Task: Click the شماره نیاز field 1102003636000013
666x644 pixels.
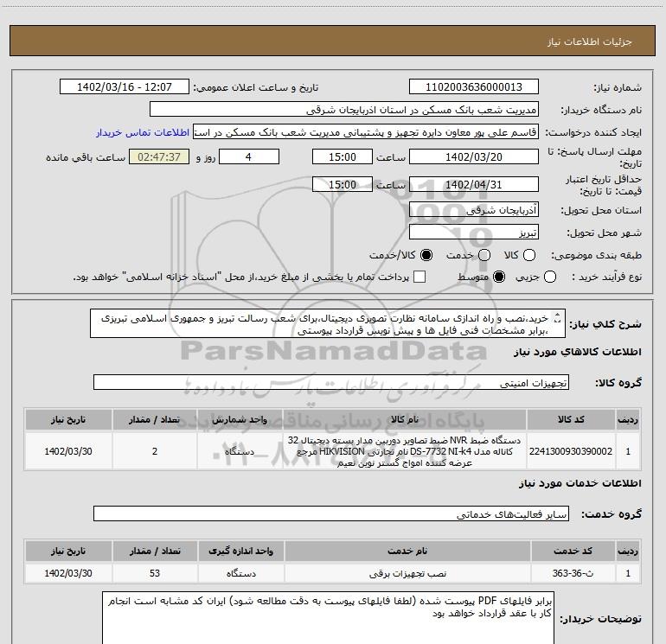Action: pos(474,87)
